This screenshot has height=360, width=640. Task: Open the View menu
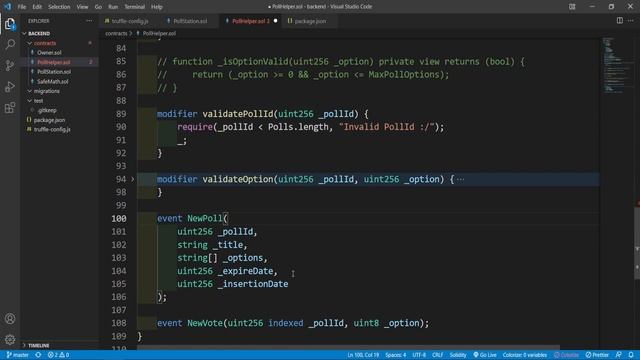point(82,7)
